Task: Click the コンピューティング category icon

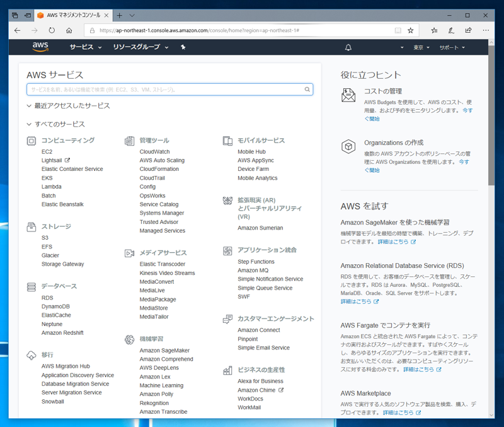Action: pos(31,141)
